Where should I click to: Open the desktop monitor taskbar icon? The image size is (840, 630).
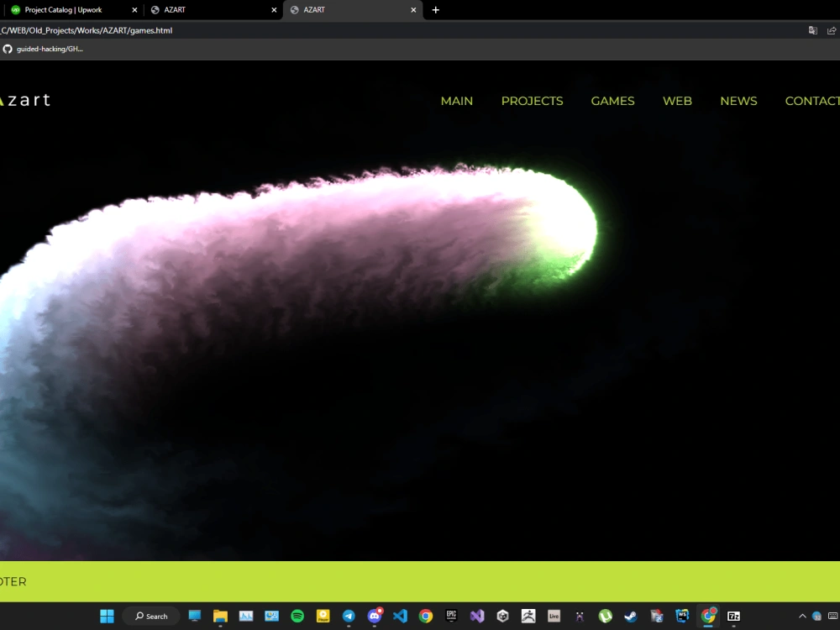(x=195, y=616)
